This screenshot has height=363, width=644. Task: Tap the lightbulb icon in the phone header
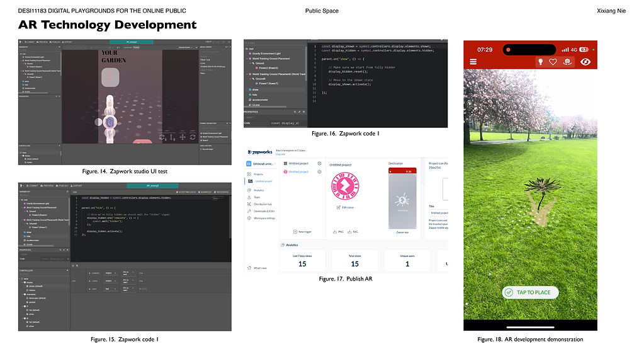click(541, 62)
